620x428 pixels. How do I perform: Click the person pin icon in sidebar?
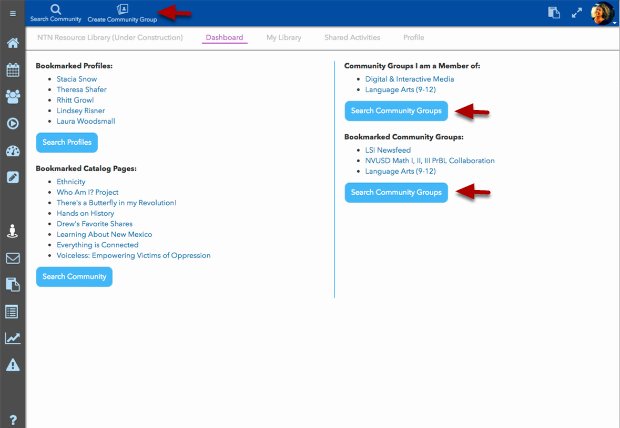pyautogui.click(x=13, y=231)
